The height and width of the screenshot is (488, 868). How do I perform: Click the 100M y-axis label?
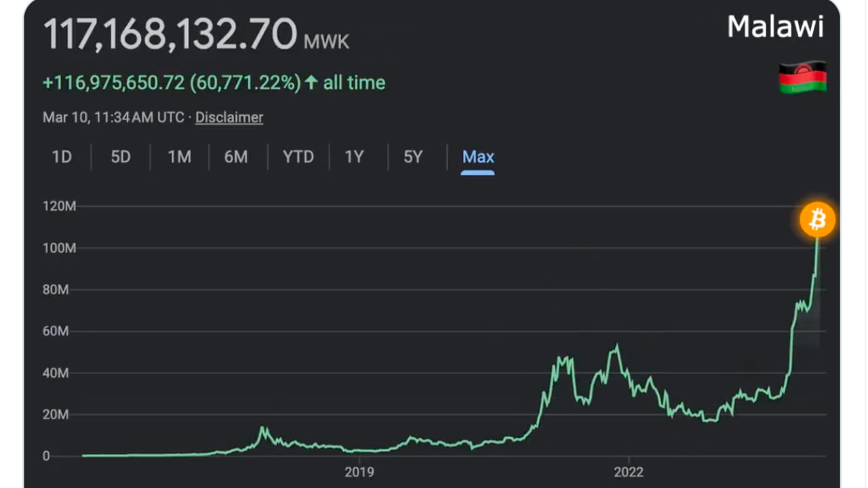click(x=60, y=248)
